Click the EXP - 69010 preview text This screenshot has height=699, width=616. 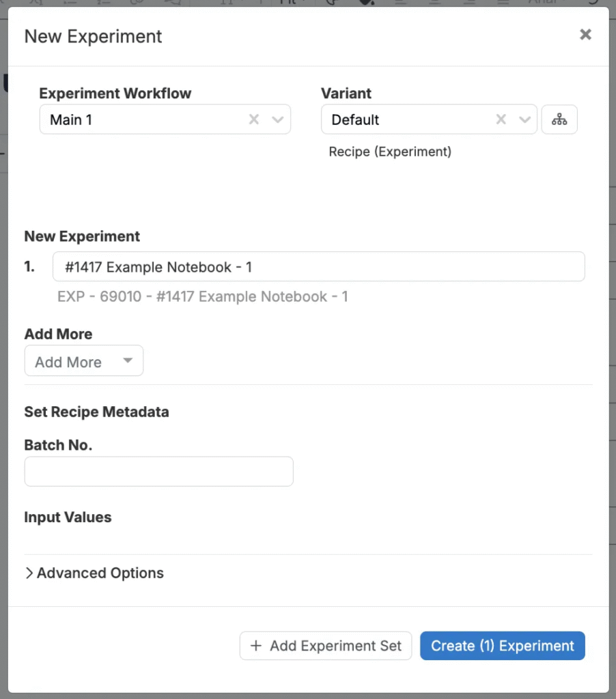pyautogui.click(x=203, y=297)
